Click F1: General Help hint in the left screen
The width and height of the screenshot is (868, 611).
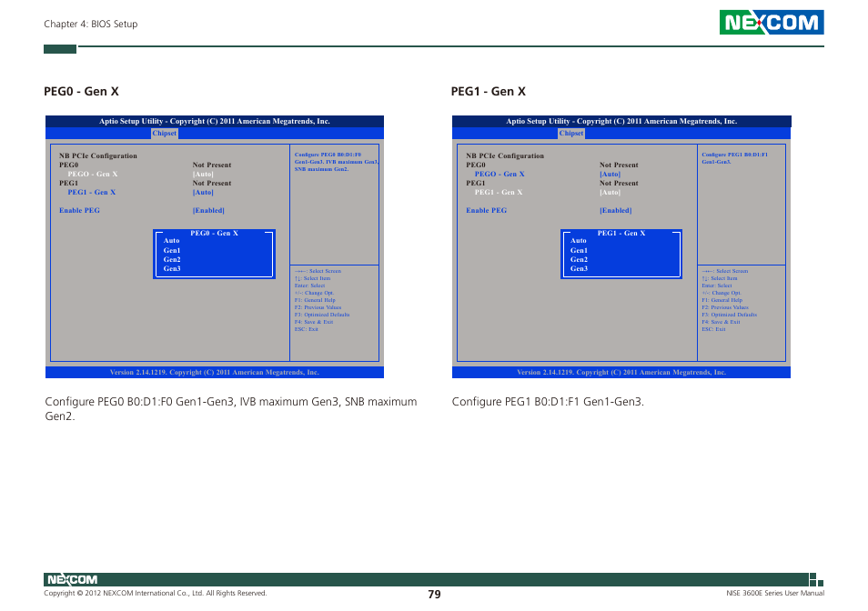click(315, 300)
